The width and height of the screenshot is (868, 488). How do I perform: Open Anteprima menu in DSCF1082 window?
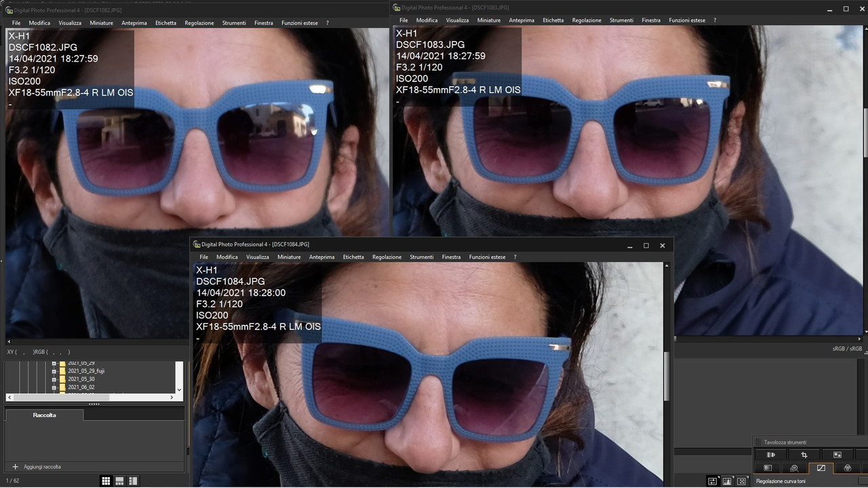134,23
